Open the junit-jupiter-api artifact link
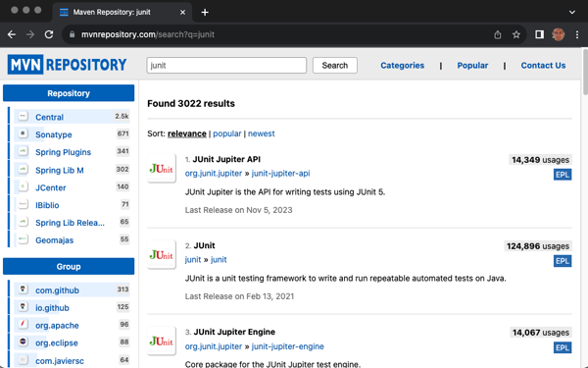Image resolution: width=588 pixels, height=368 pixels. (280, 174)
